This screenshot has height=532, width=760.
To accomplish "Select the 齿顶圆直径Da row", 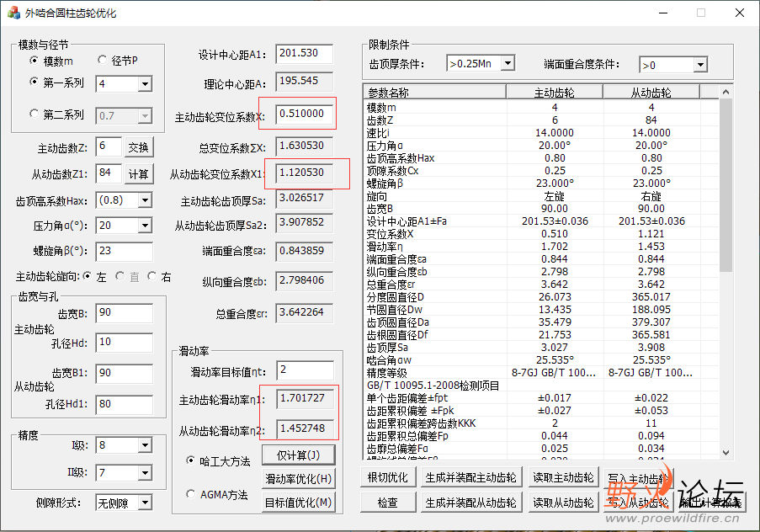I will tap(541, 322).
